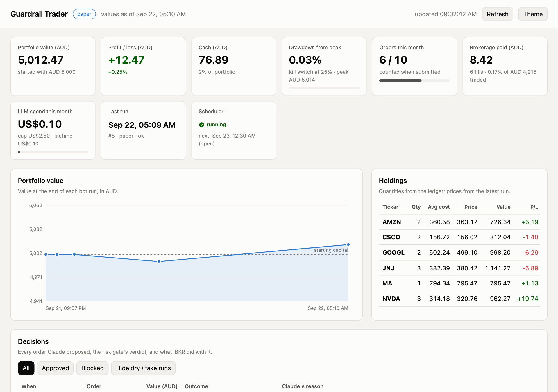
Task: Click the P/L column header in Holdings
Action: tap(534, 207)
